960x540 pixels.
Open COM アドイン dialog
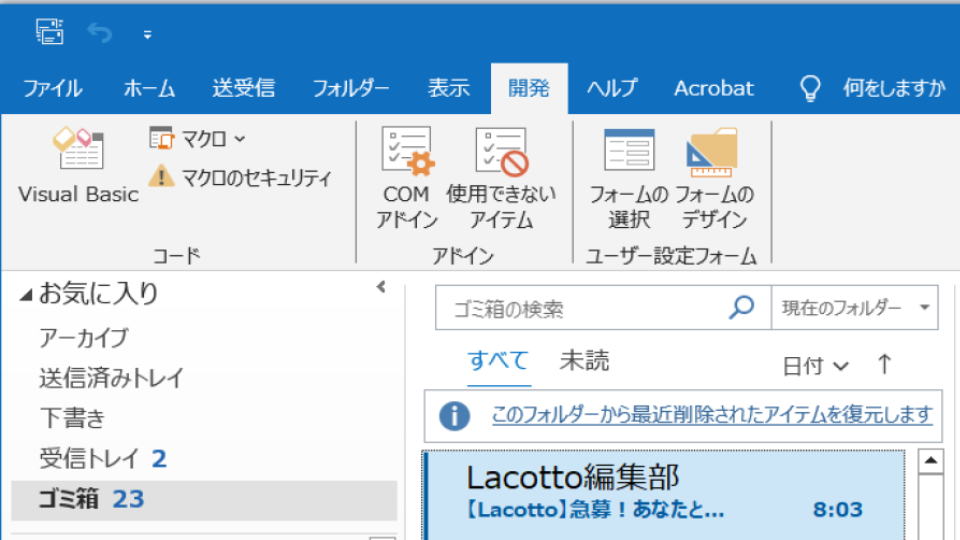(407, 178)
